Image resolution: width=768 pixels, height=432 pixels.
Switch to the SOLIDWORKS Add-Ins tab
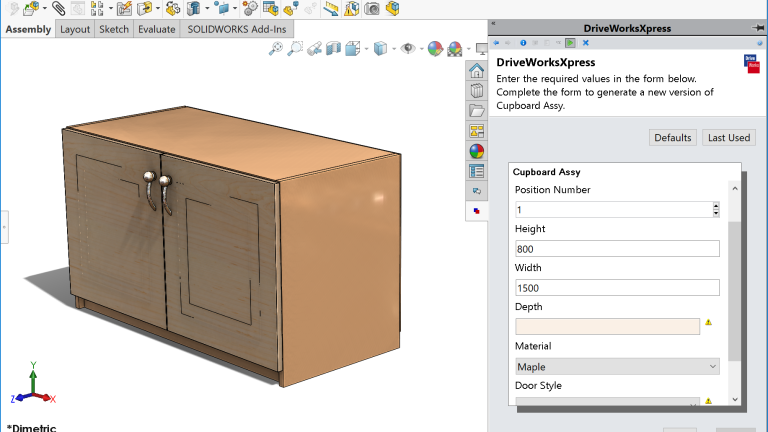[237, 29]
